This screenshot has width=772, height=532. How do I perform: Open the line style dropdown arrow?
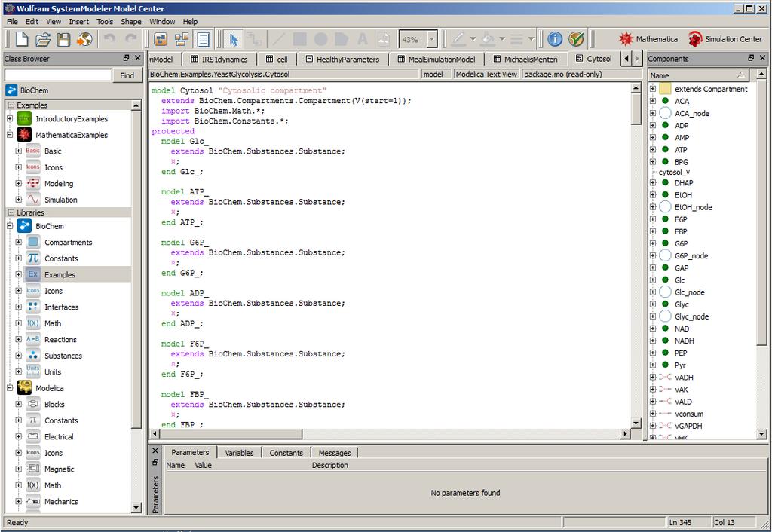coord(531,39)
